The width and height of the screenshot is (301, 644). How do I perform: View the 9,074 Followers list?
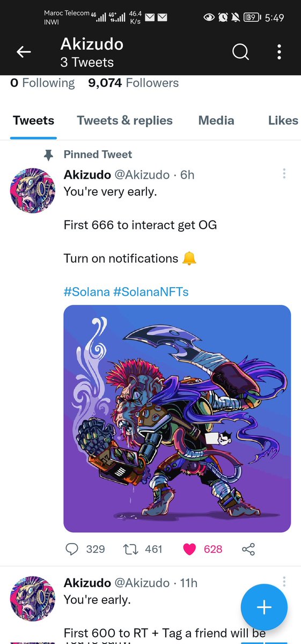[134, 83]
